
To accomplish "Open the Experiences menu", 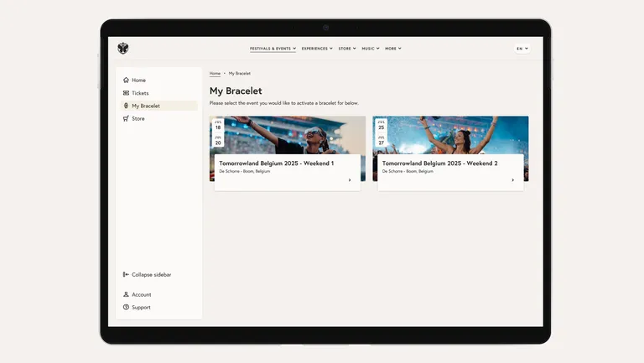I will [x=317, y=49].
